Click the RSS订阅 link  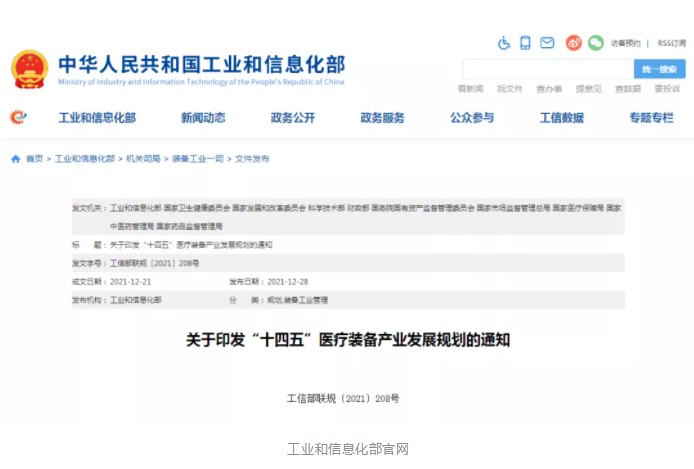pos(671,43)
